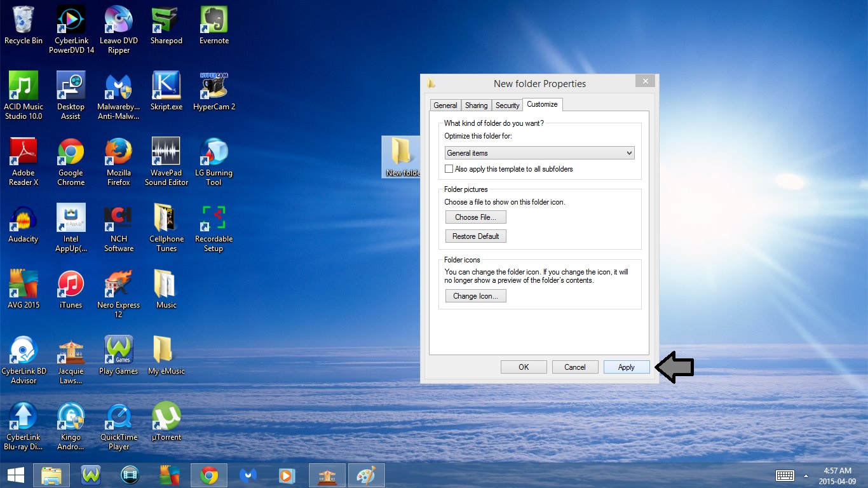
Task: Select CyberLink PowerDVD 14 shortcut
Action: pos(71,29)
